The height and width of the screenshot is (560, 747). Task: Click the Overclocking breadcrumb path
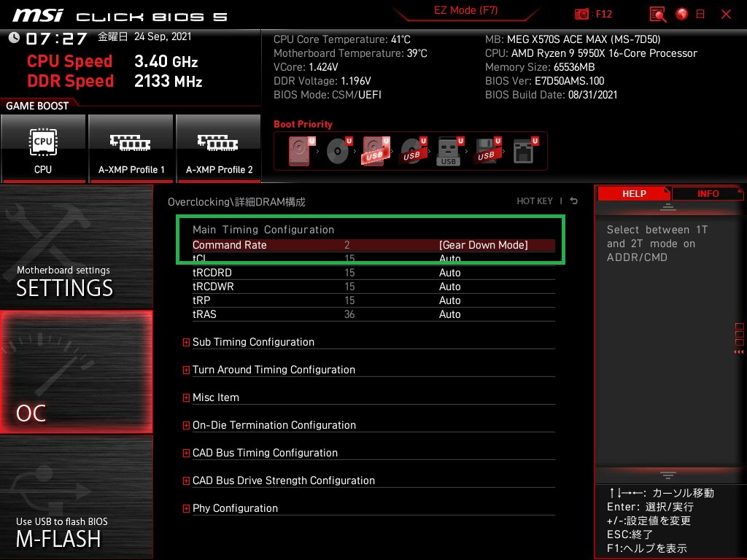click(236, 201)
